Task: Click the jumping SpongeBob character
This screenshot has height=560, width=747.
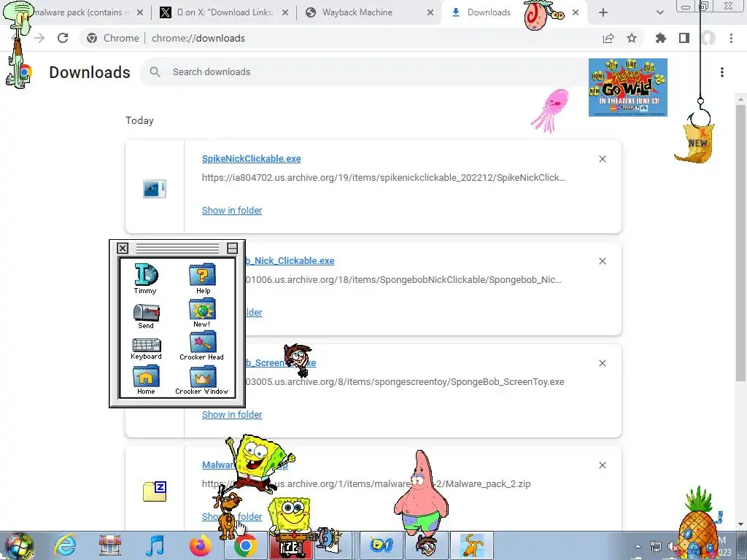Action: (x=258, y=463)
